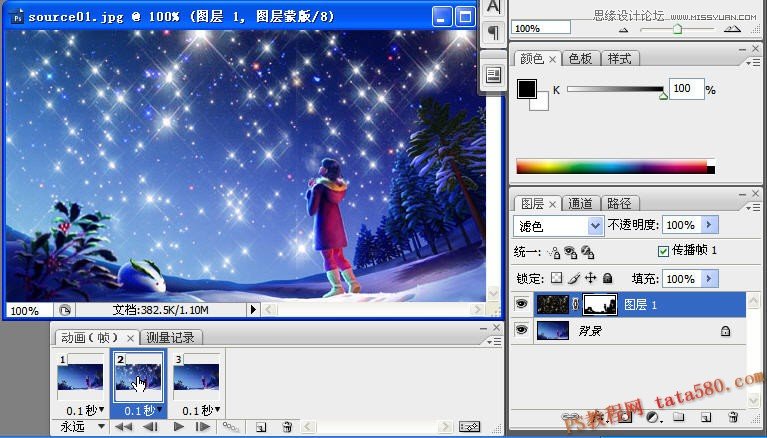767x438 pixels.
Task: Select the Character panel icon
Action: point(494,7)
